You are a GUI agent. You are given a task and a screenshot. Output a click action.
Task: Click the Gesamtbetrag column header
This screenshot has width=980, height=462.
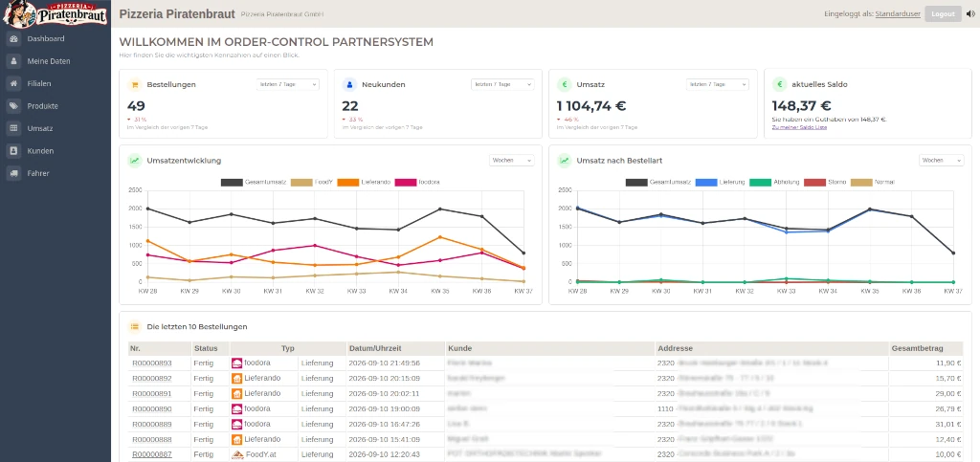(x=926, y=348)
